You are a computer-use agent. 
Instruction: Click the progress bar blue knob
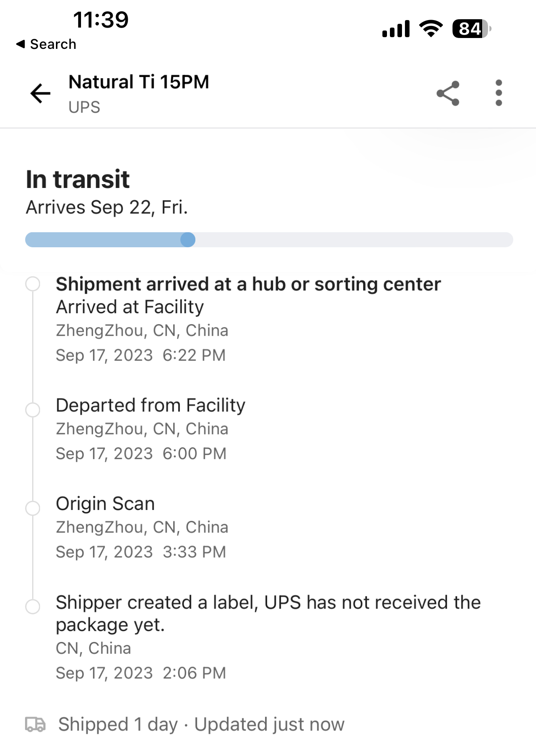click(x=188, y=240)
